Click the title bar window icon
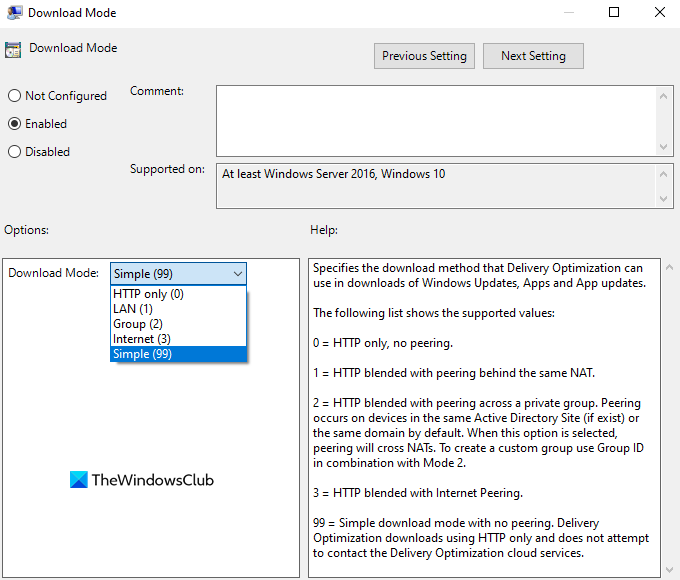The height and width of the screenshot is (580, 680). coord(14,13)
